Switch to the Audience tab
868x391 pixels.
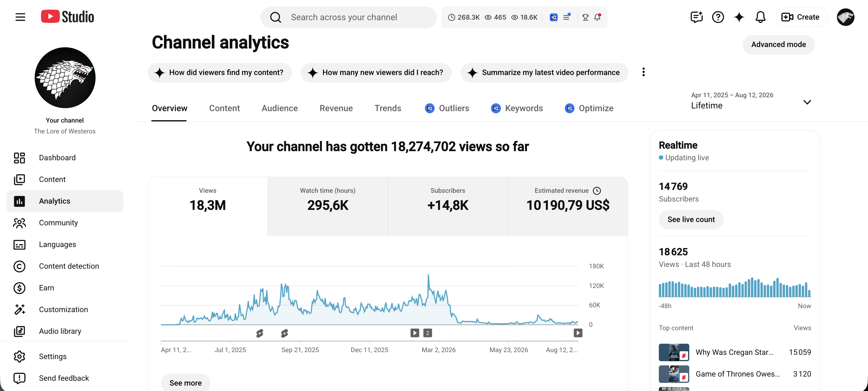pos(279,108)
